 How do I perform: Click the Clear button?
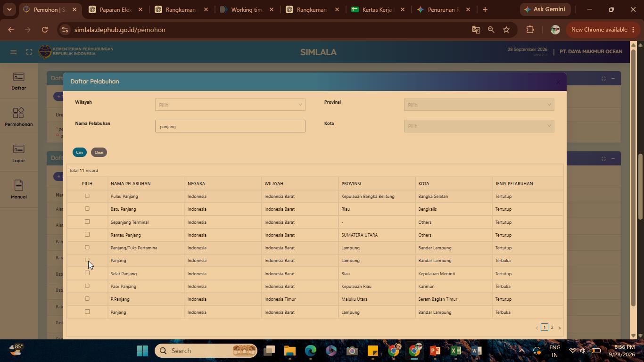click(x=99, y=152)
